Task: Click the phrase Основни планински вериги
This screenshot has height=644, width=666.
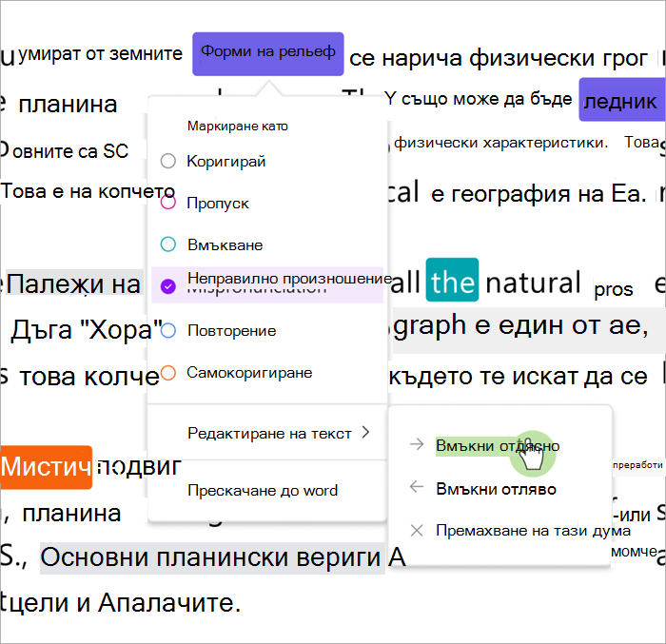Action: click(x=212, y=556)
